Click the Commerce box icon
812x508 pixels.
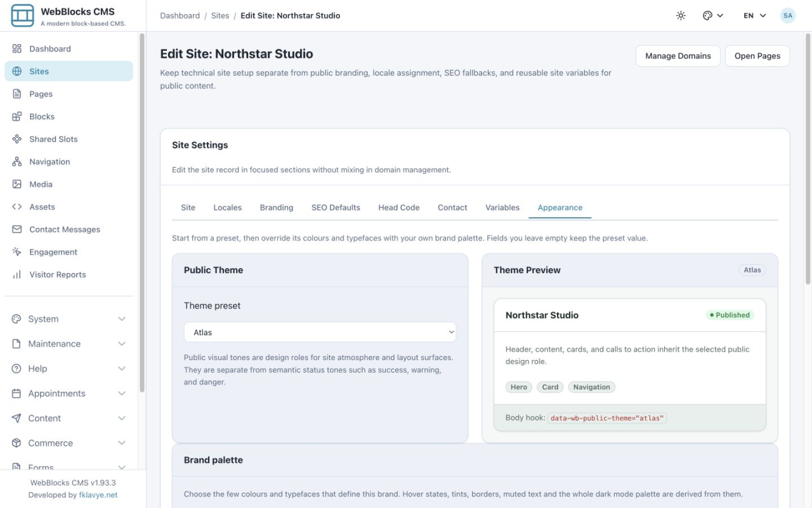[x=16, y=443]
